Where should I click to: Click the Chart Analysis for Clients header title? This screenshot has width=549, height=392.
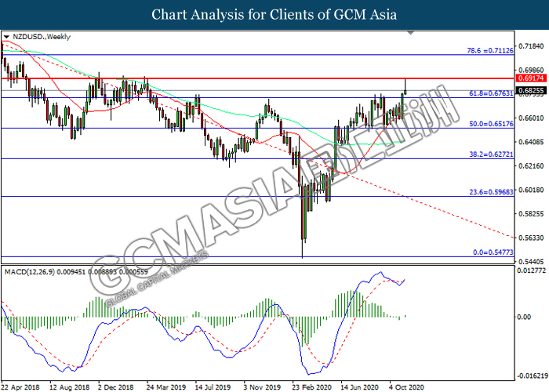click(x=274, y=15)
